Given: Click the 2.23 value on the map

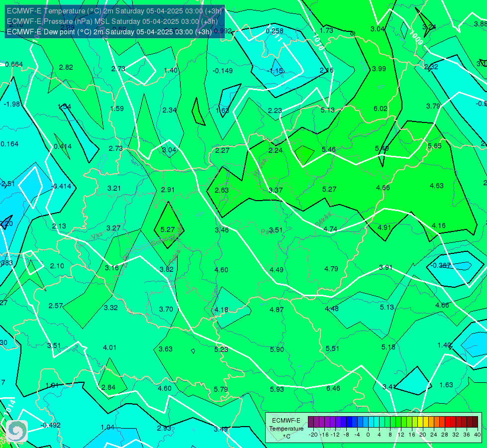Looking at the screenshot, I should (x=275, y=111).
